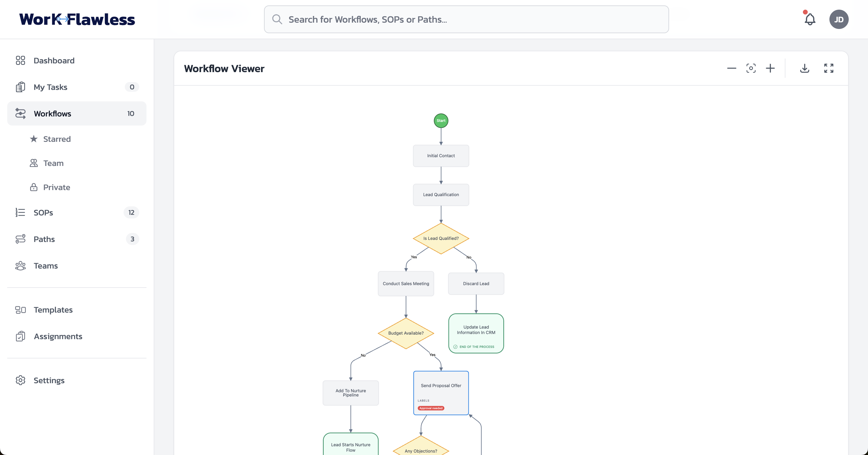Screen dimensions: 868x455
Task: Click the Templates icon
Action: [20, 310]
